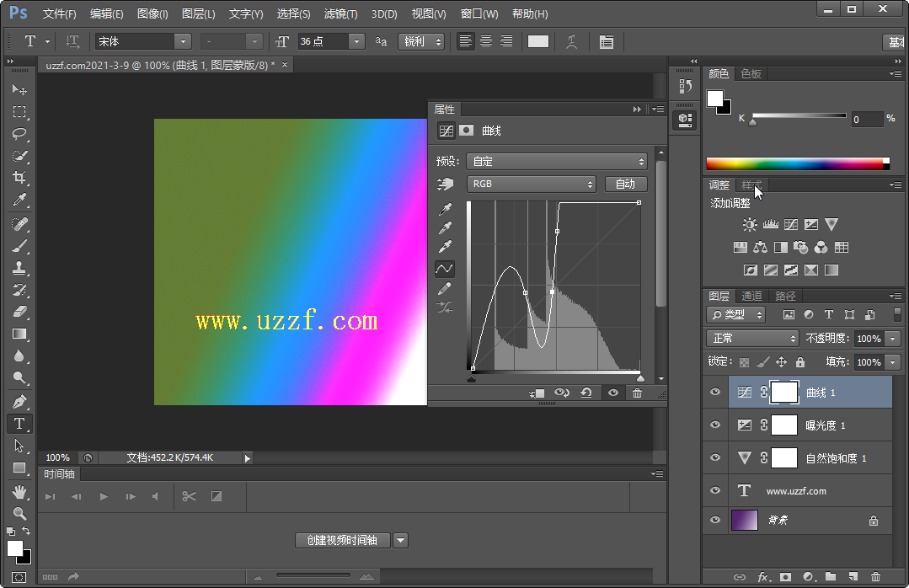Click the K value input field
The height and width of the screenshot is (588, 909).
(867, 120)
